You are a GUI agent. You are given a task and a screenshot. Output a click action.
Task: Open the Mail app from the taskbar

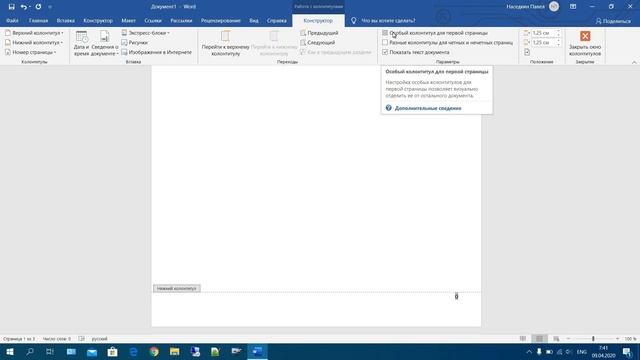click(92, 351)
